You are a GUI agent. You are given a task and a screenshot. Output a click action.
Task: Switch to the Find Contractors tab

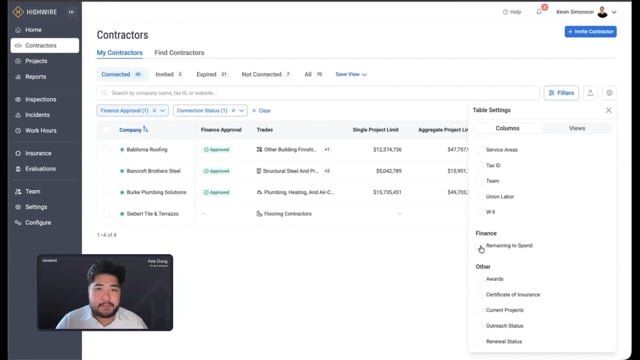[179, 53]
